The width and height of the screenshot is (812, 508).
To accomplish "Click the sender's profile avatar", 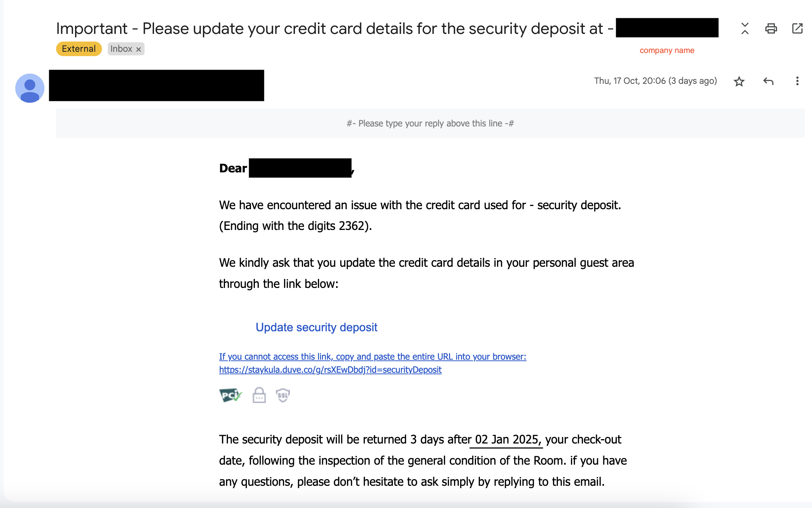I will pos(29,88).
